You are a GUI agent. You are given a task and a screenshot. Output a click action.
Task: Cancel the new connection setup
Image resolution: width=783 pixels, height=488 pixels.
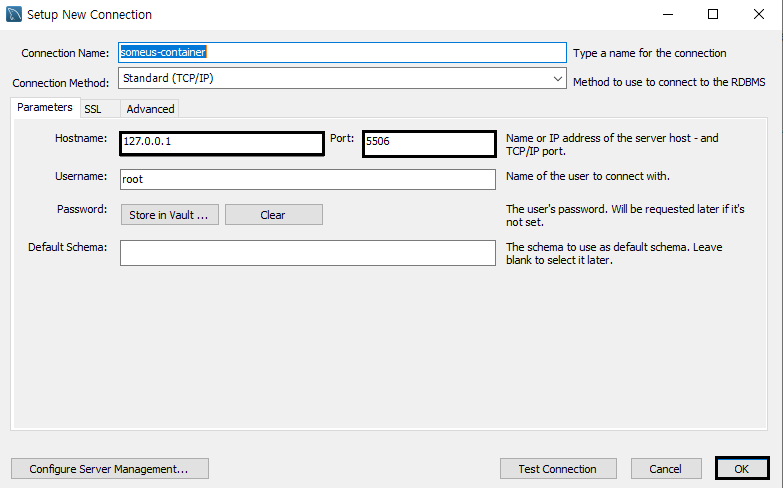tap(666, 469)
